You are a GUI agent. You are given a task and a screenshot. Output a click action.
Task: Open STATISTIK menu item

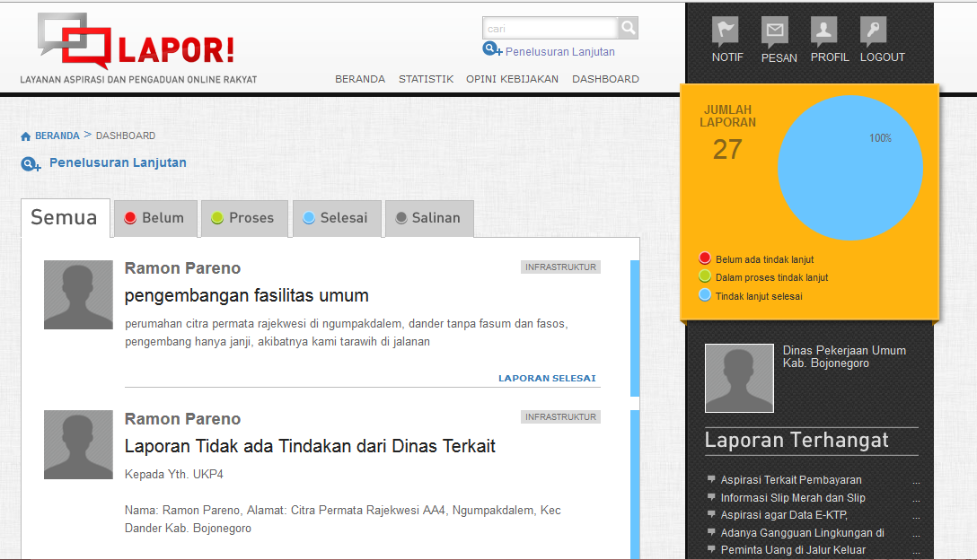(427, 79)
